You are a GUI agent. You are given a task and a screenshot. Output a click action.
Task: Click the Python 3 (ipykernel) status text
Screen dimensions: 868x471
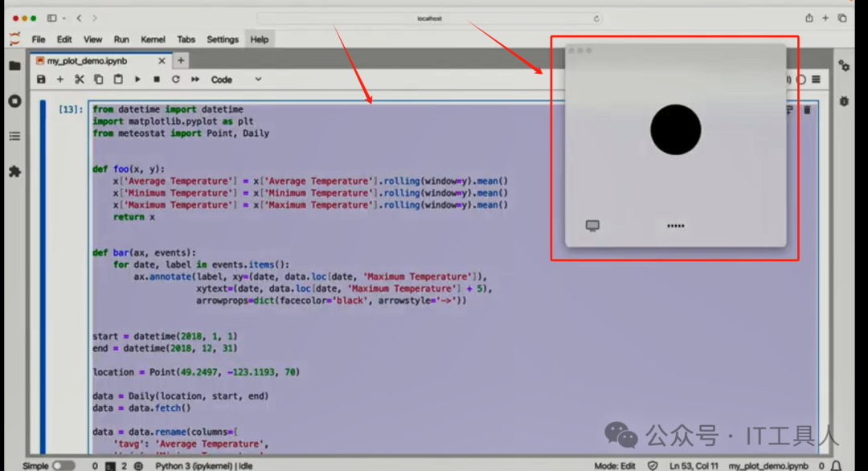click(190, 465)
